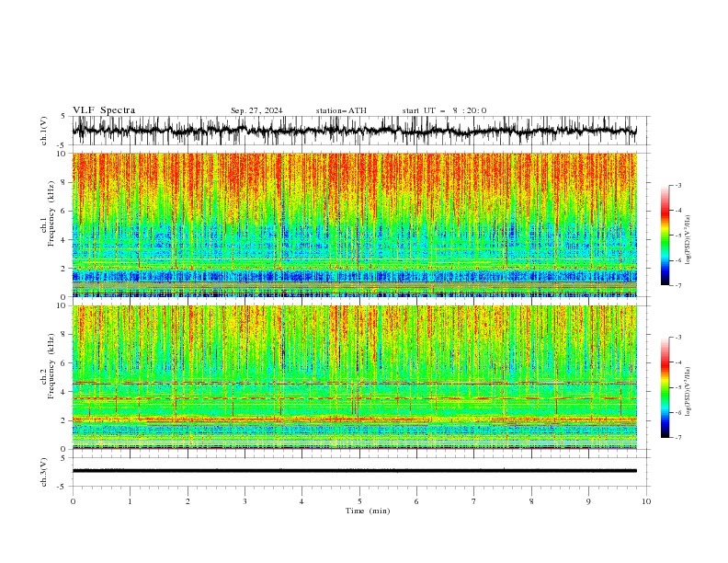This screenshot has width=728, height=563.
Task: Click the "ch.3(V)" axis label
Action: [x=44, y=472]
